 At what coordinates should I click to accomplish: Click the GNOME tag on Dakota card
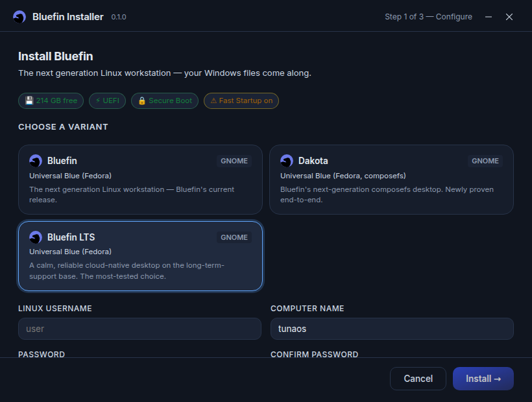[485, 161]
